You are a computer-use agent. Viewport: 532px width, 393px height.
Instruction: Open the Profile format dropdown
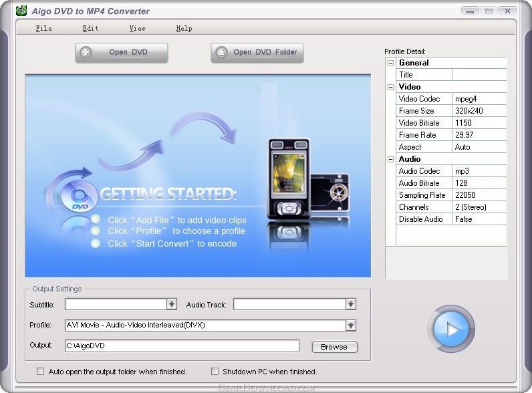pos(351,325)
